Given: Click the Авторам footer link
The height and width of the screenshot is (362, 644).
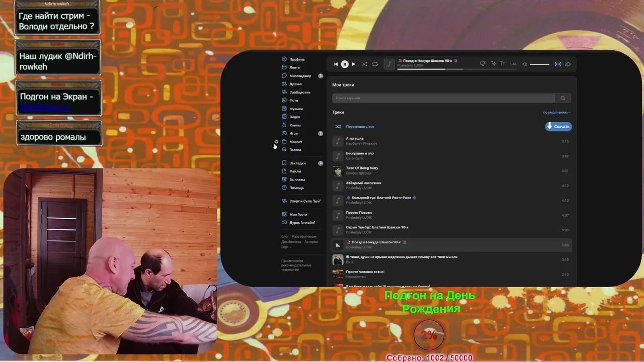Looking at the screenshot, I should [x=311, y=242].
